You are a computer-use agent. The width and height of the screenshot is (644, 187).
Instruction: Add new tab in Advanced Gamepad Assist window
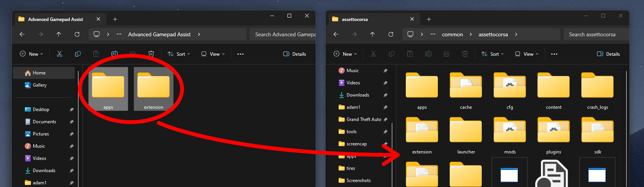115,19
